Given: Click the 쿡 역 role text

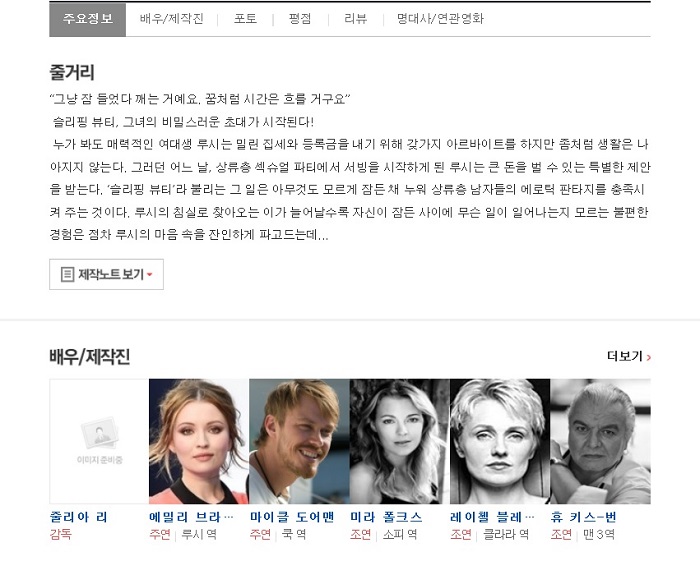Looking at the screenshot, I should (294, 534).
